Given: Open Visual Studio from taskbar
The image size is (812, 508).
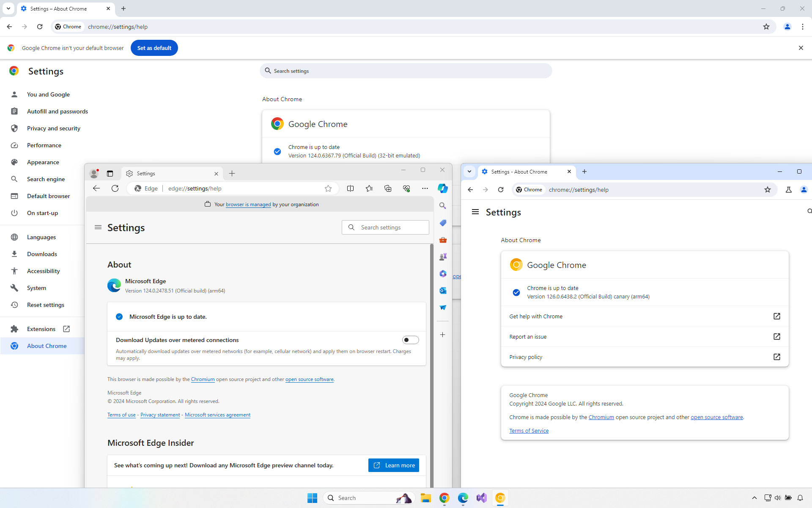Looking at the screenshot, I should [481, 498].
